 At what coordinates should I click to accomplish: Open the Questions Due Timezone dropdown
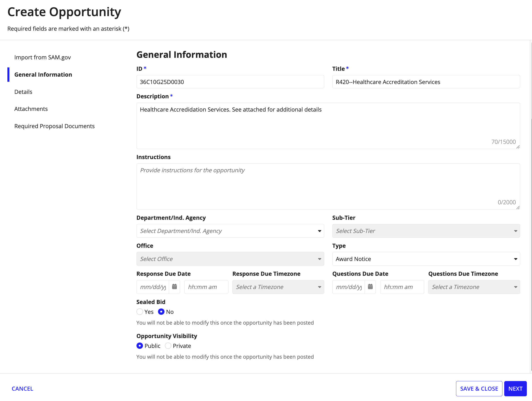(474, 287)
